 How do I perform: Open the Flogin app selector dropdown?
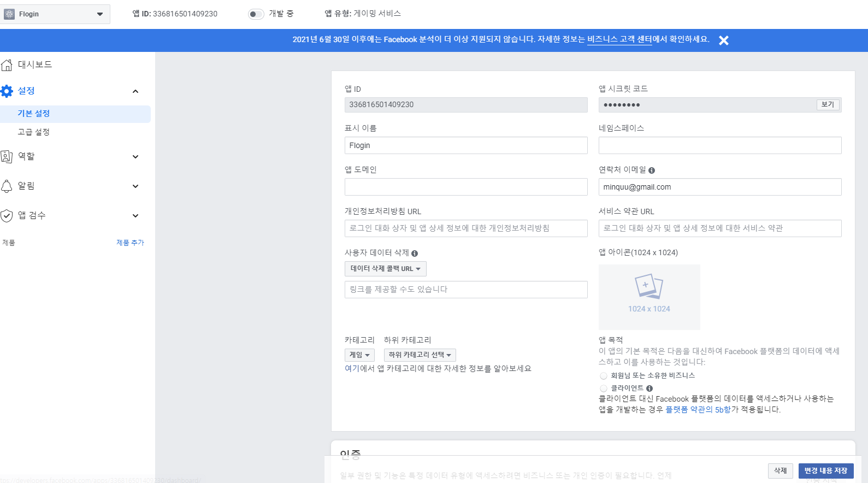click(55, 14)
